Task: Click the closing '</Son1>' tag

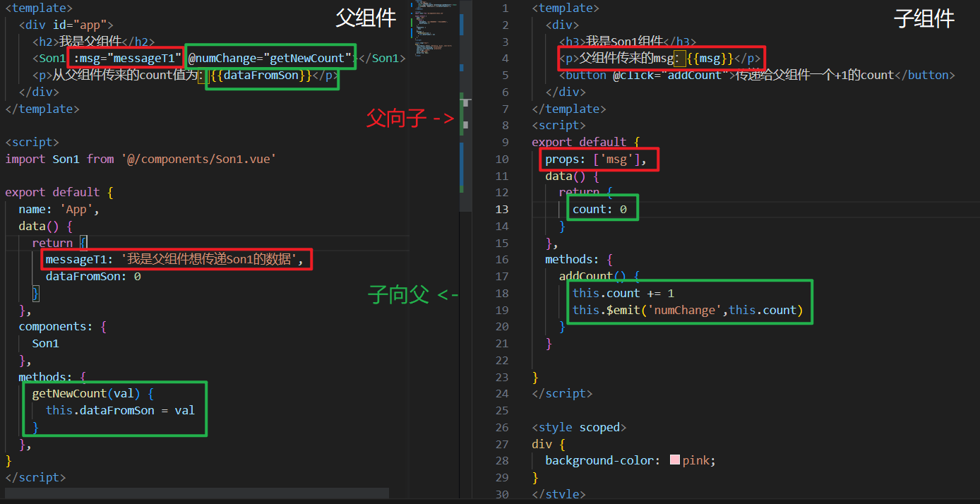Action: [383, 58]
